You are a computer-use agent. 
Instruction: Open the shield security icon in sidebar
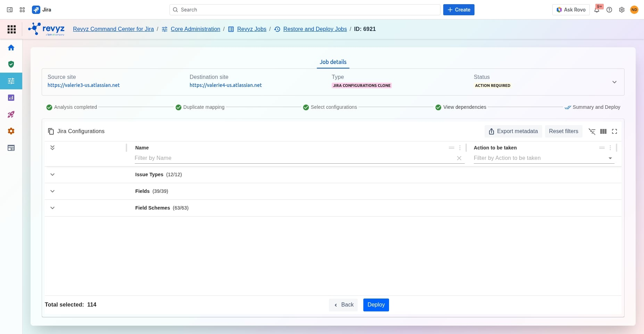11,64
